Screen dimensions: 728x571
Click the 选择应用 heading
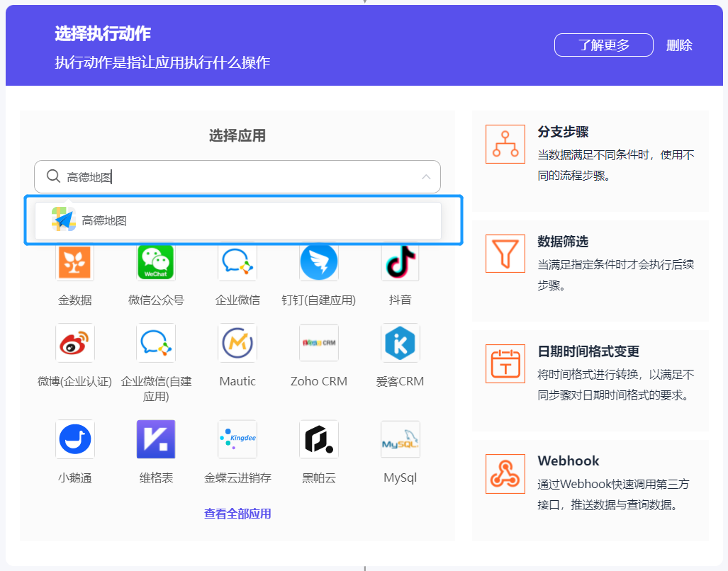click(237, 135)
